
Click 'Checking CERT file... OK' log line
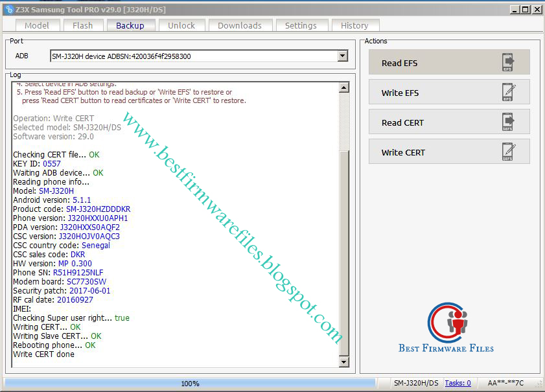pos(56,155)
